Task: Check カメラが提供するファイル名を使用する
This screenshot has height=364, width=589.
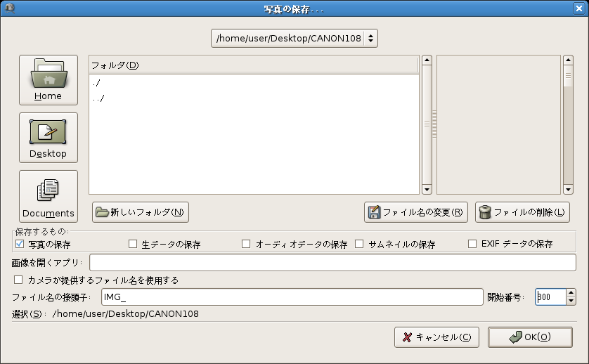Action: pyautogui.click(x=18, y=280)
